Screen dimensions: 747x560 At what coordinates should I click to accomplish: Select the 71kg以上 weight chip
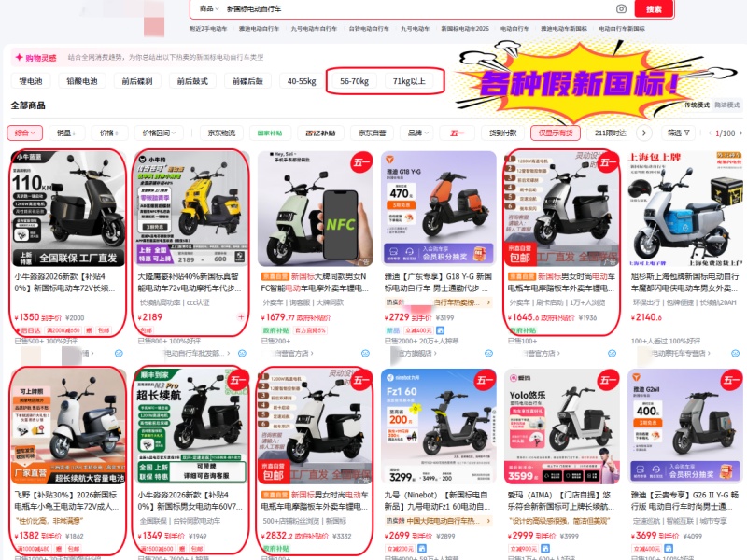point(409,81)
